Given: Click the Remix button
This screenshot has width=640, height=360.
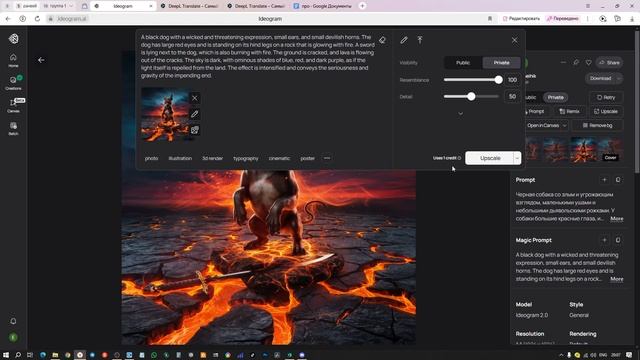Looking at the screenshot, I should tap(569, 111).
